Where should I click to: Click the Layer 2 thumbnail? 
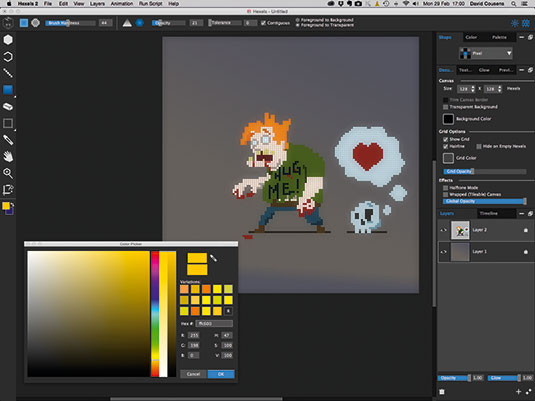(x=460, y=230)
